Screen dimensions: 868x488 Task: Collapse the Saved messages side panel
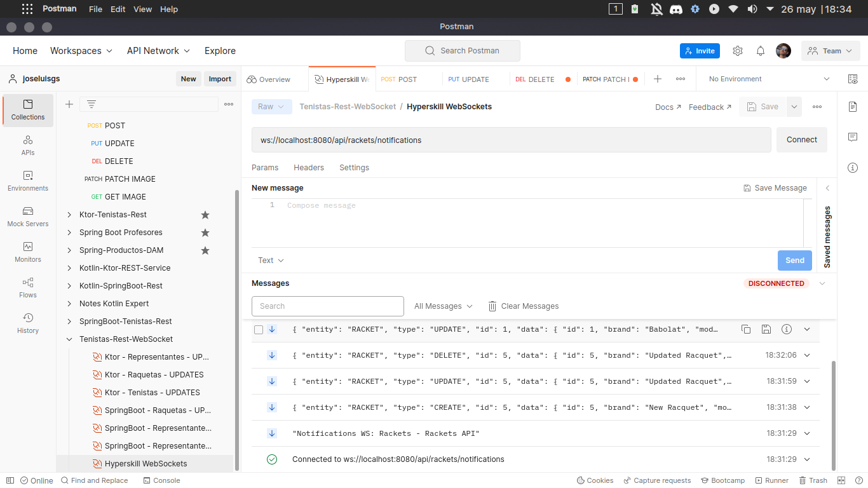click(x=827, y=188)
